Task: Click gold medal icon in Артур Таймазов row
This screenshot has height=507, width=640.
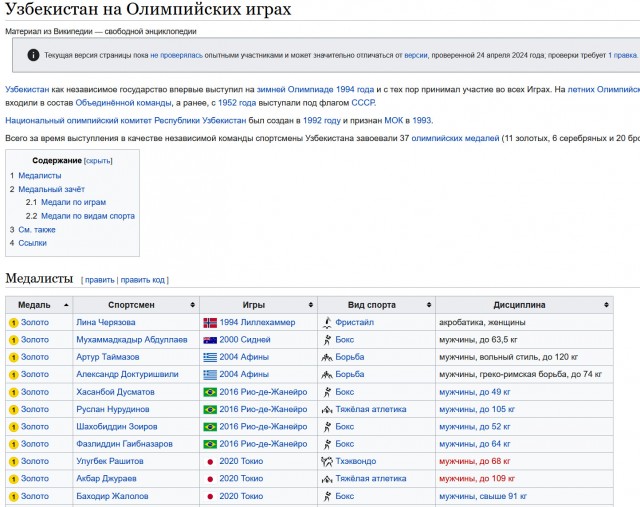Action: click(13, 358)
